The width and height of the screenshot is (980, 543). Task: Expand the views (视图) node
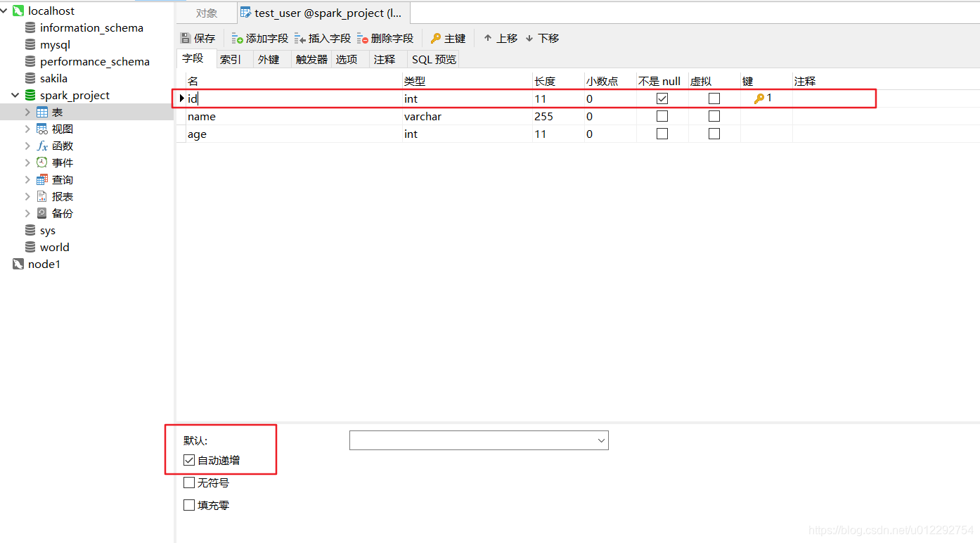tap(27, 129)
